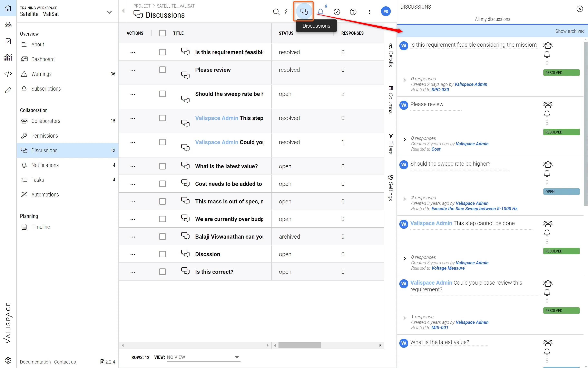Click discussion bubble icon in 'Discssion' row
588x368 pixels.
185,253
